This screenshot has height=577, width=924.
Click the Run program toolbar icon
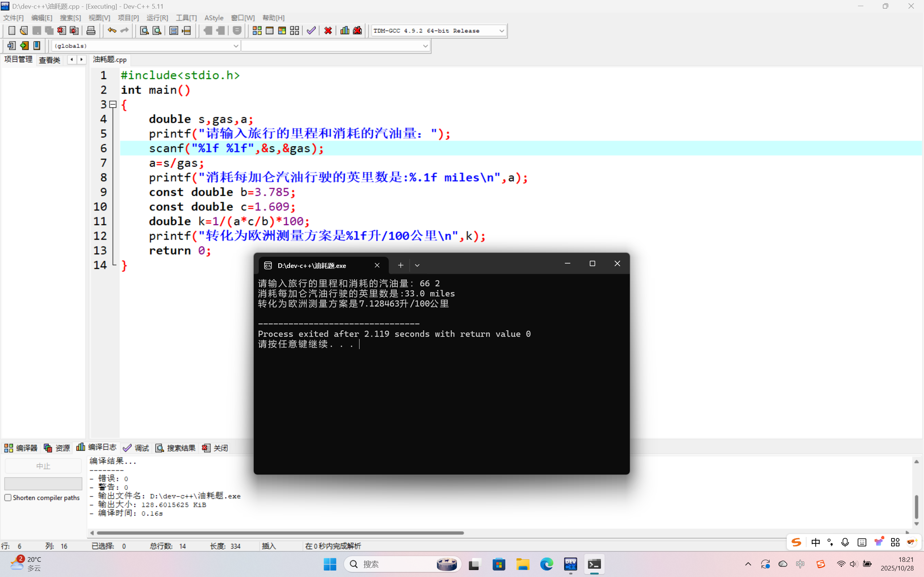click(x=270, y=31)
